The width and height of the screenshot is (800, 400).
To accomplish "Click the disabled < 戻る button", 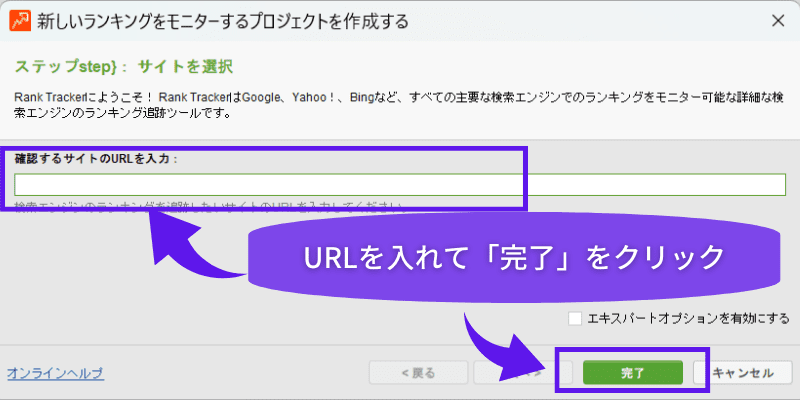I will [418, 373].
